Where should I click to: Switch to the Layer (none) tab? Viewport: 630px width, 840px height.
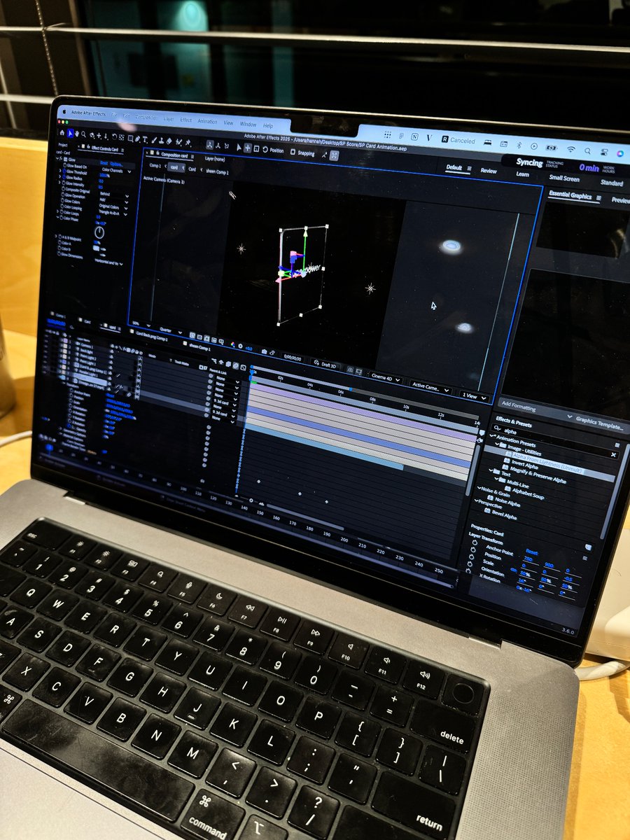[215, 159]
